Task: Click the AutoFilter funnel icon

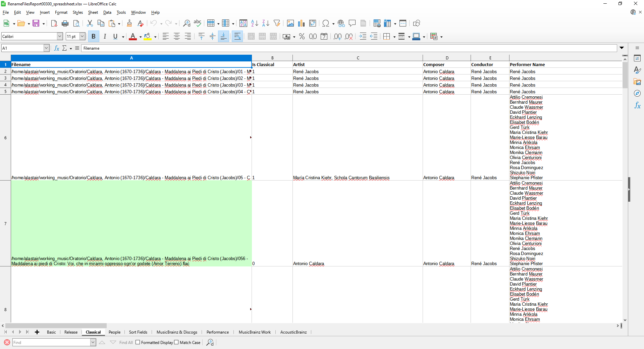Action: pyautogui.click(x=277, y=23)
